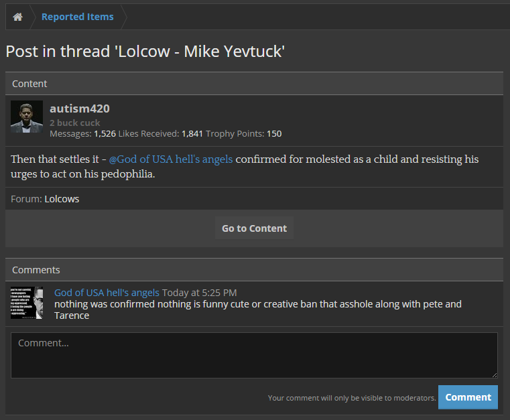Open the Lolcows forum link
The height and width of the screenshot is (420, 510).
pyautogui.click(x=62, y=199)
